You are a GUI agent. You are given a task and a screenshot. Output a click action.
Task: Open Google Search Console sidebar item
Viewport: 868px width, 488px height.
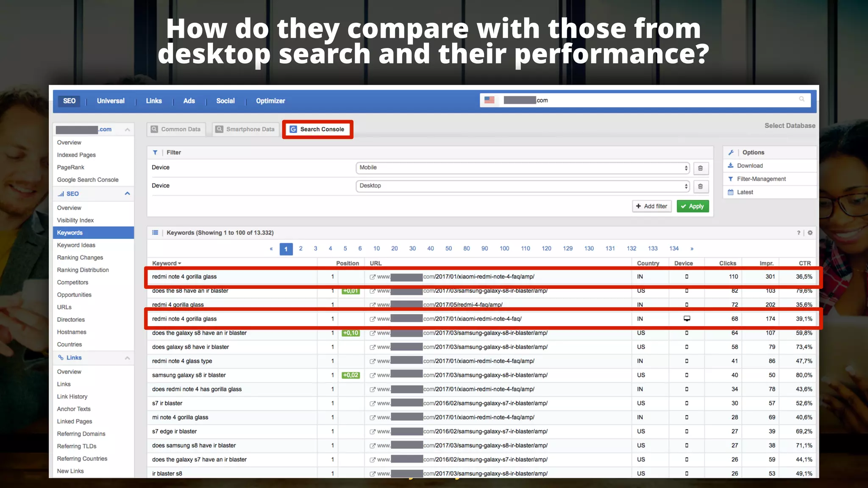[88, 180]
